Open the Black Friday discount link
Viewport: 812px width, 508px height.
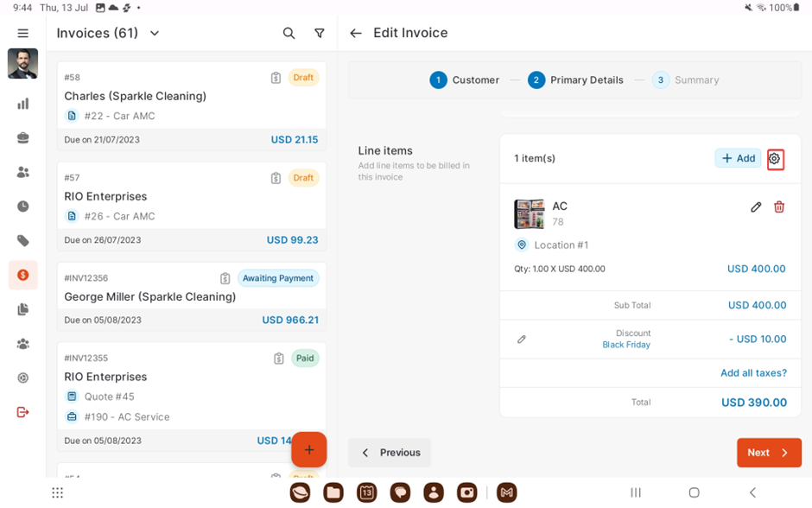coord(626,345)
